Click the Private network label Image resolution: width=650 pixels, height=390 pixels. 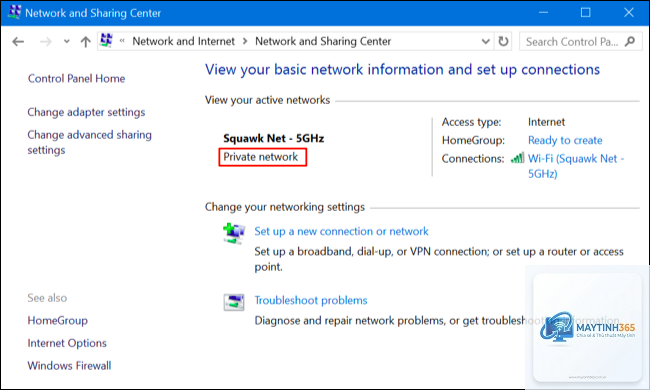[x=261, y=157]
